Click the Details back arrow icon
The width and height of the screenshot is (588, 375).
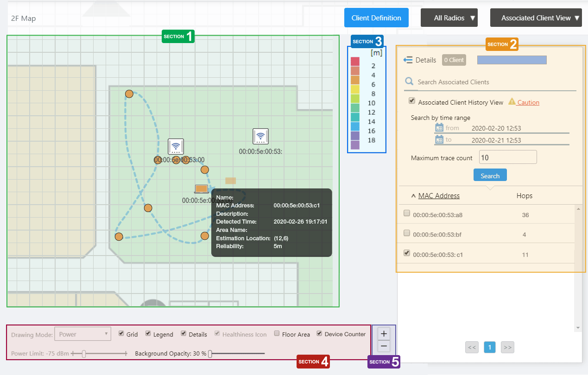point(408,60)
